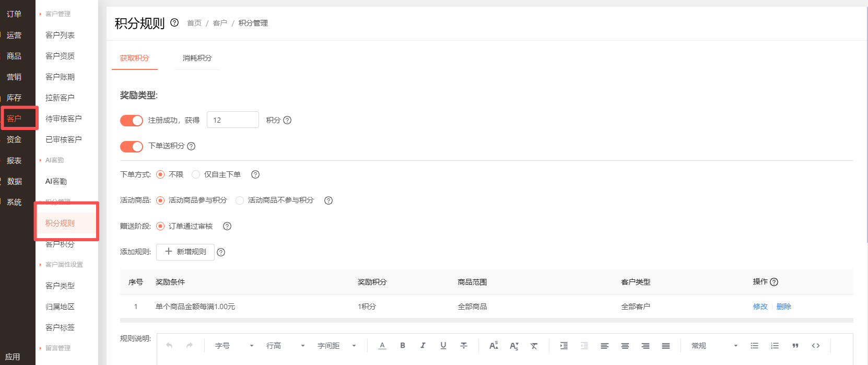Click the help icon in the 操作 column header
This screenshot has height=365, width=868.
pyautogui.click(x=774, y=282)
